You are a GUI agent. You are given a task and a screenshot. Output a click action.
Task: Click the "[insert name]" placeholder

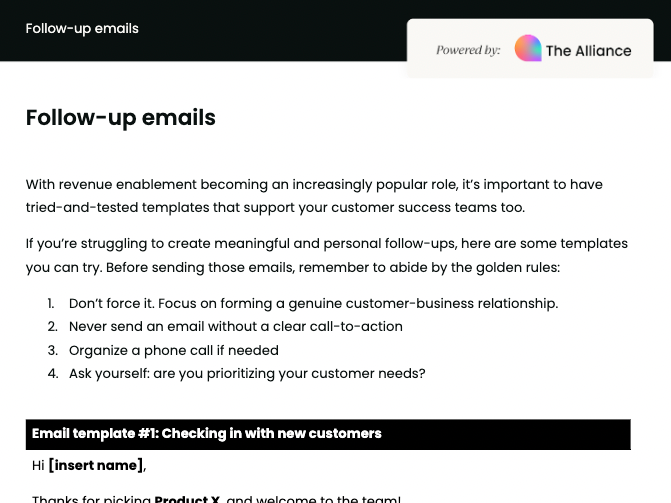point(96,465)
